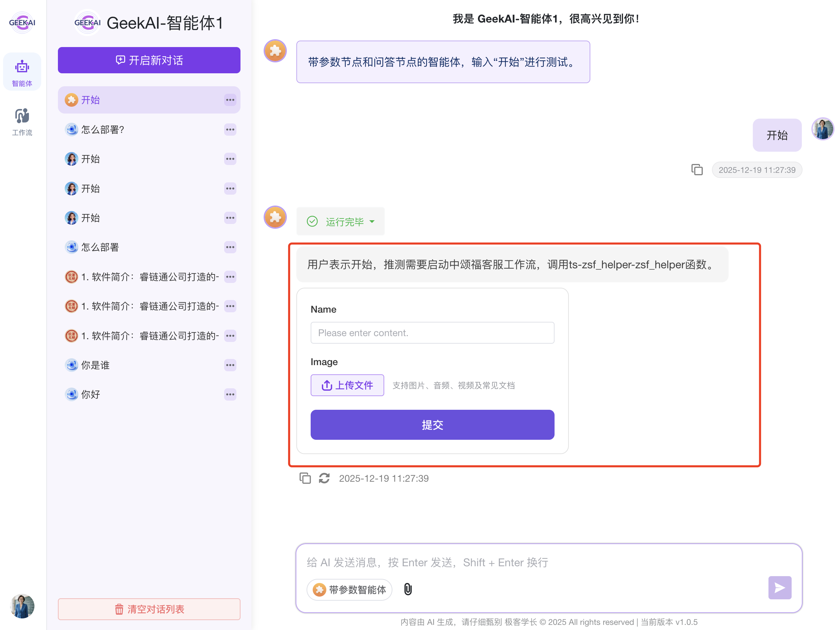
Task: Select the 怎么部署 conversation in list
Action: (x=100, y=247)
